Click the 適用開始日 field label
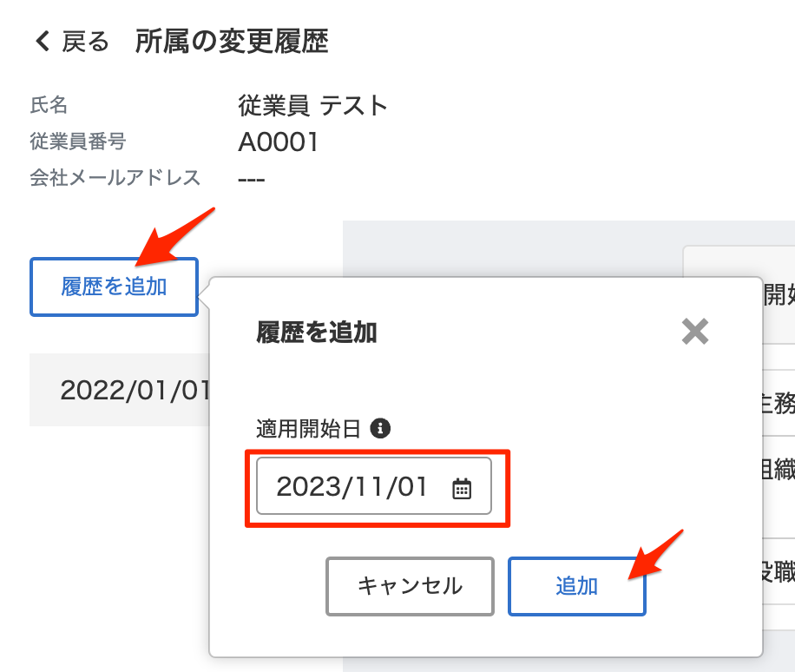Screen dimensions: 795x672 308,428
